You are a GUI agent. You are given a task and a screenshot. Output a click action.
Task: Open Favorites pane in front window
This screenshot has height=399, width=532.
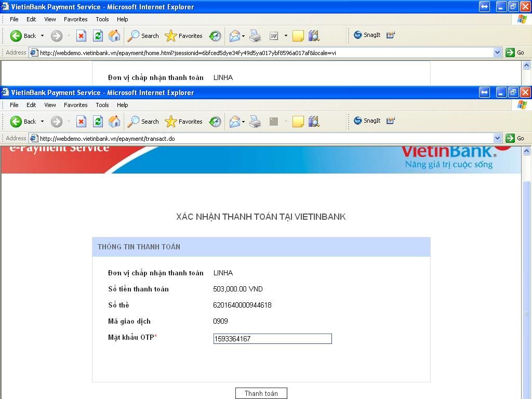point(183,122)
